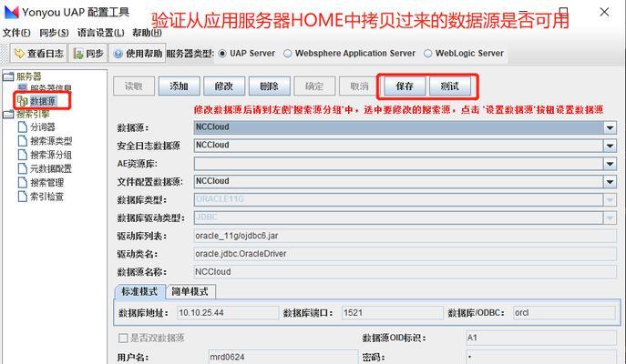Select UAP Server radio button
The image size is (626, 364).
(x=222, y=54)
